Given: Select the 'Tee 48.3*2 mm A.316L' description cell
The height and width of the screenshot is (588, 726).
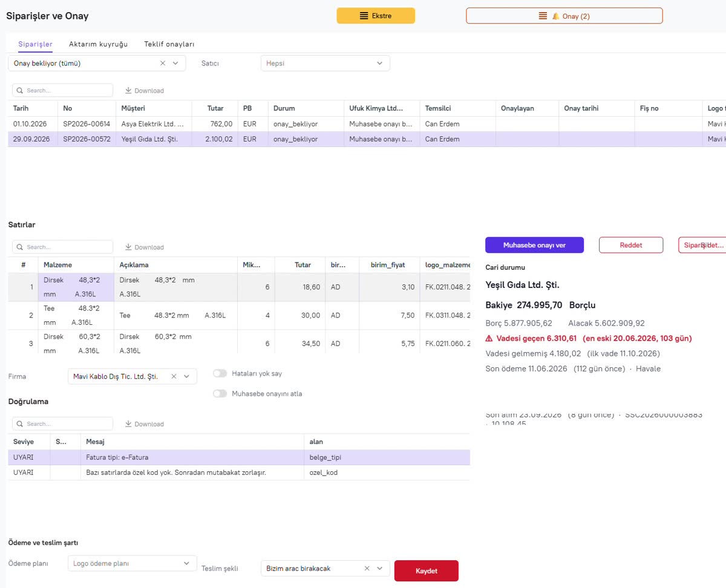Looking at the screenshot, I should pos(175,315).
